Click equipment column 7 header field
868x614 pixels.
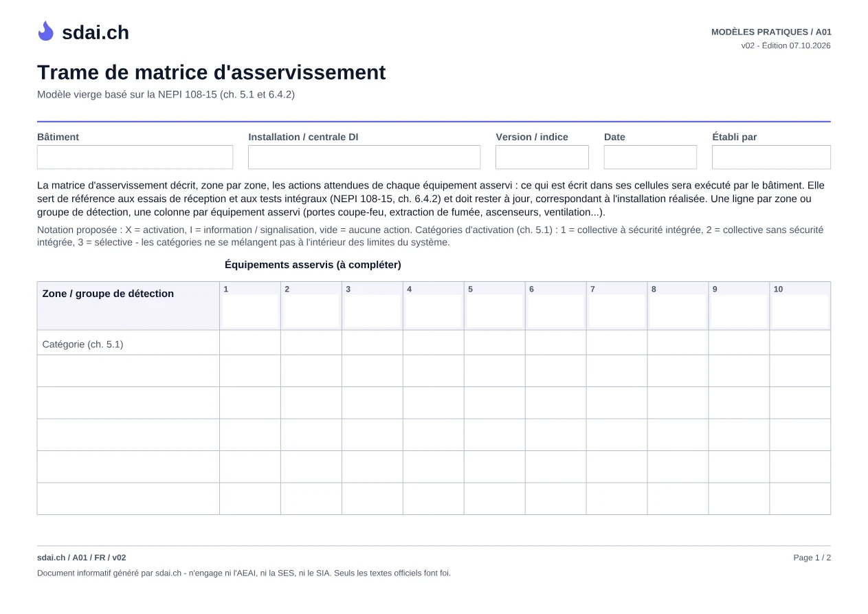pyautogui.click(x=617, y=311)
